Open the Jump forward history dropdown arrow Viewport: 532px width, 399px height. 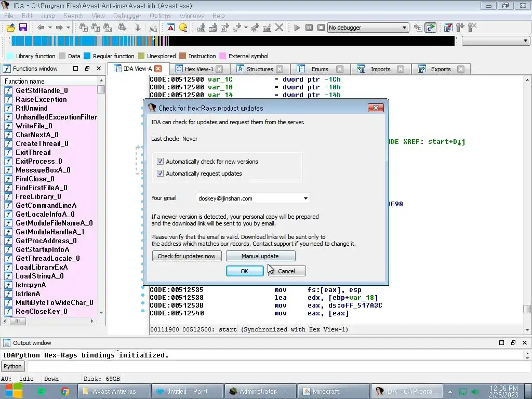coord(68,28)
